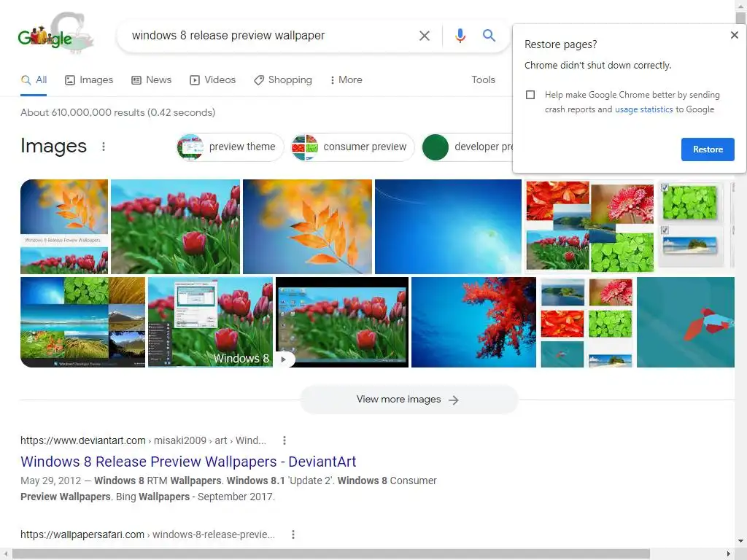Click the horizontal scrollbar thumb

(331, 554)
